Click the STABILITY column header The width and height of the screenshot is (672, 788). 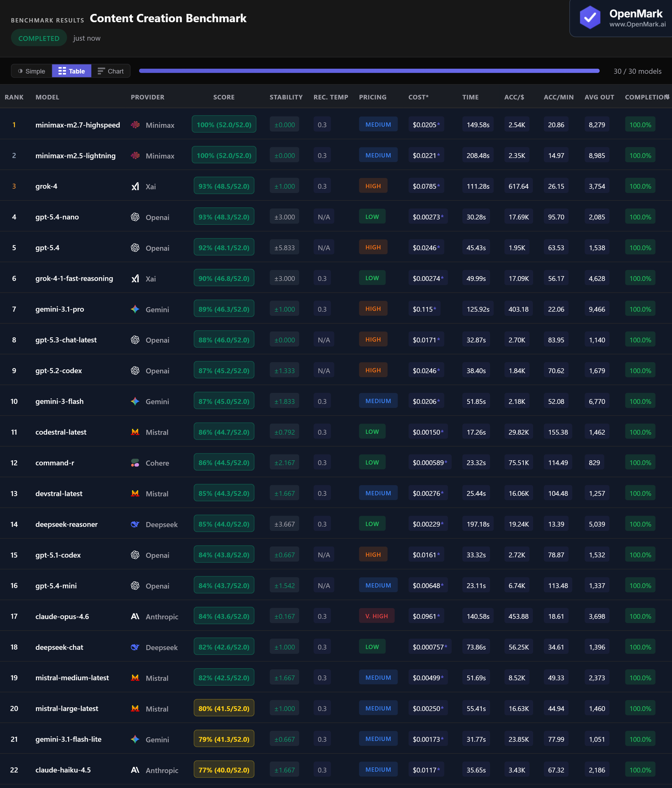tap(286, 97)
